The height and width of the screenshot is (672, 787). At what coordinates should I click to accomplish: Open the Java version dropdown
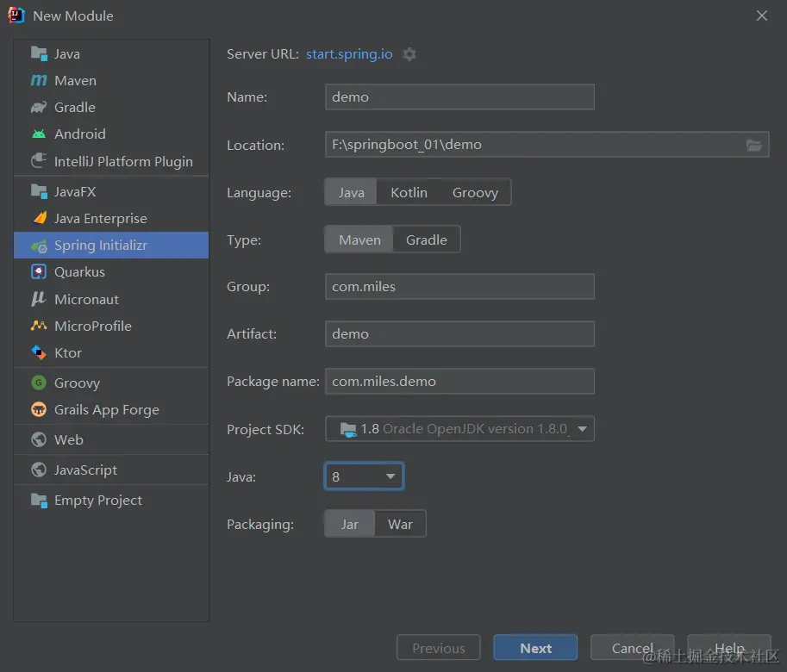[x=364, y=476]
